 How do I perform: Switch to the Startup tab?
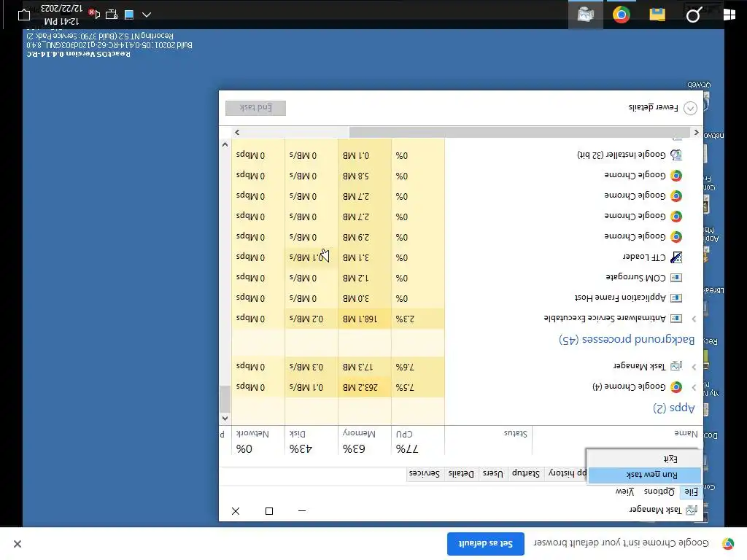(525, 473)
